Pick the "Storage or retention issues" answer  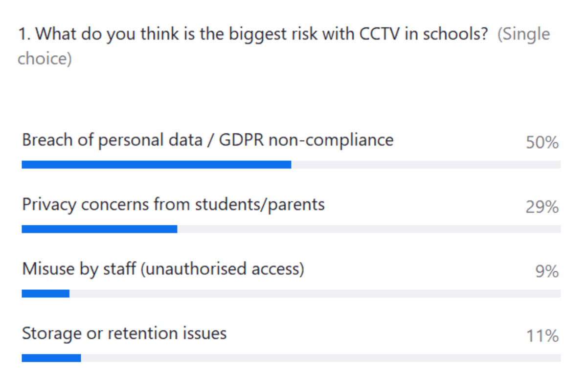click(124, 333)
